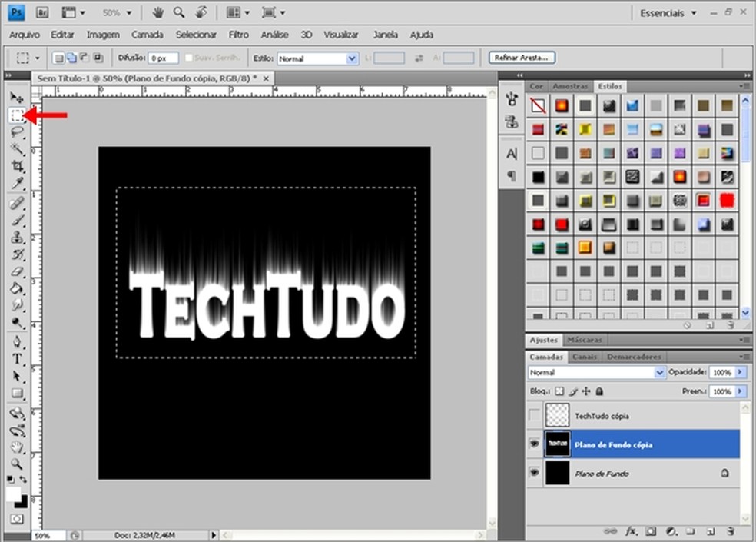The width and height of the screenshot is (756, 542).
Task: Select the Move tool
Action: coord(17,98)
